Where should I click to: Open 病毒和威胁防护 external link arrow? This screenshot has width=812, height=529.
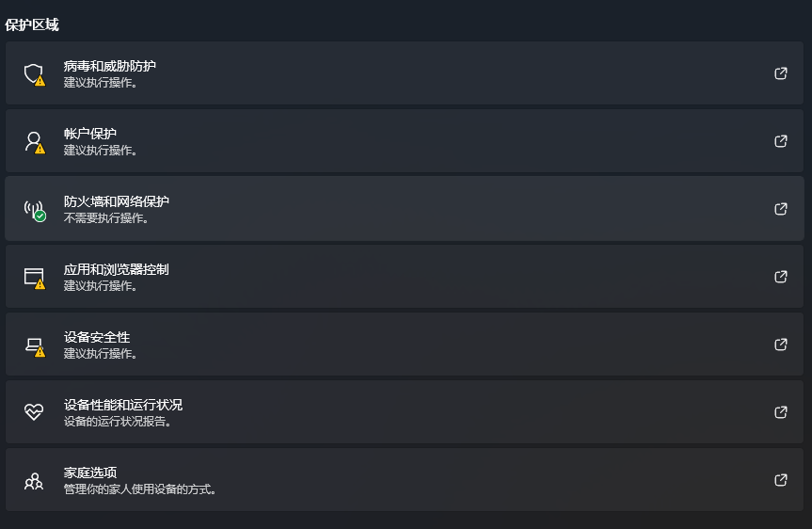780,73
